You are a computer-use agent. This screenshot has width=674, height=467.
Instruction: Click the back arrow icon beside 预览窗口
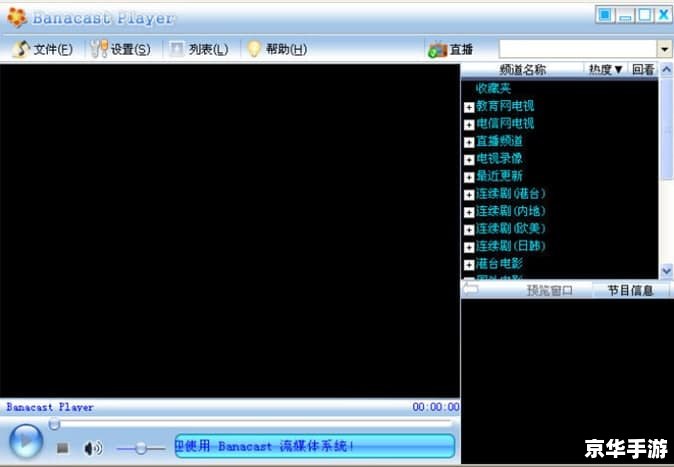471,289
